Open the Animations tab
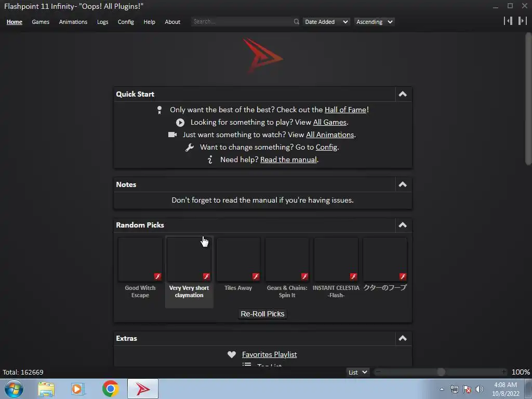 73,22
